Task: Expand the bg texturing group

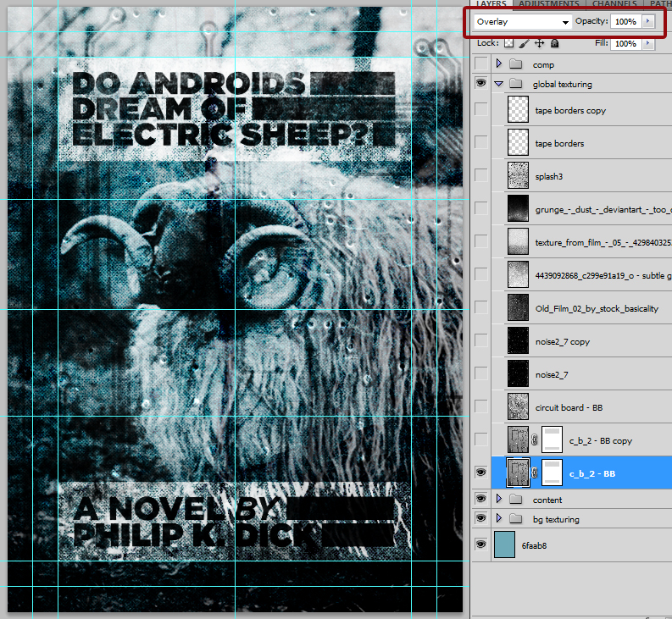Action: (x=498, y=518)
